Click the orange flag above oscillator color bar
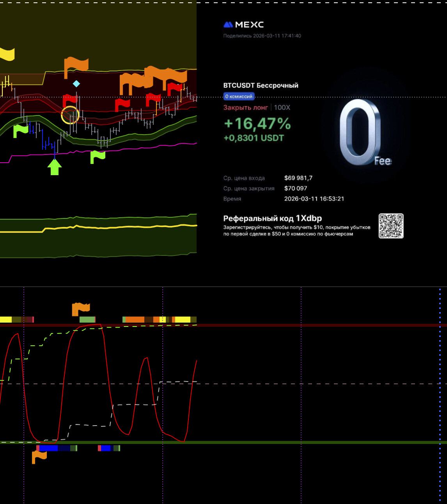Image resolution: width=447 pixels, height=504 pixels. (x=81, y=309)
